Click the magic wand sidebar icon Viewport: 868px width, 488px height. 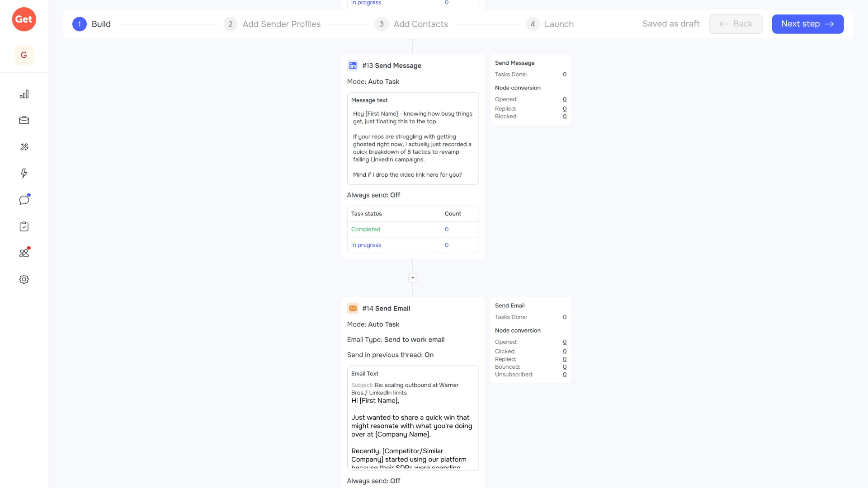[24, 147]
